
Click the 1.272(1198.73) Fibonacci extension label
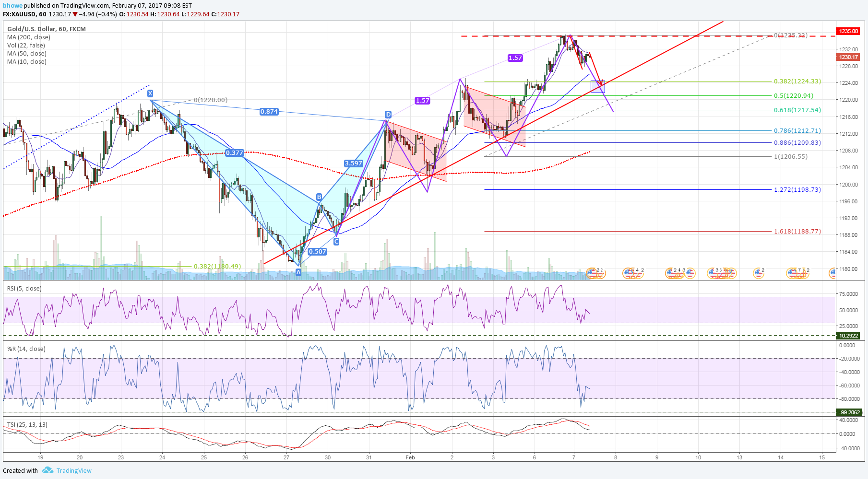(797, 189)
